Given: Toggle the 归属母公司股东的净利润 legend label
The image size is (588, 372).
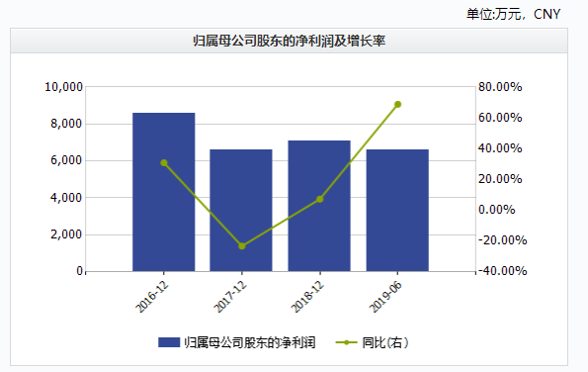Looking at the screenshot, I should [250, 342].
